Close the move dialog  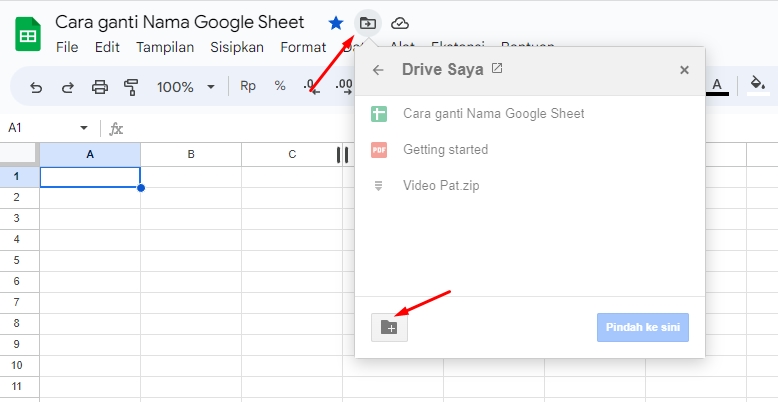click(x=684, y=70)
